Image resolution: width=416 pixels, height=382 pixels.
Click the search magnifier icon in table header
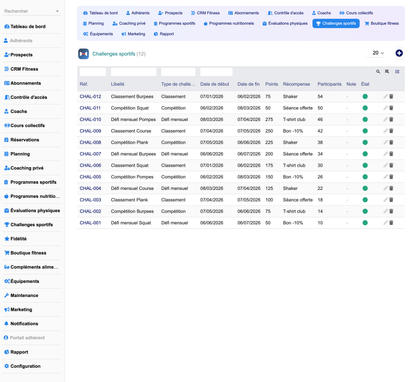pos(378,72)
